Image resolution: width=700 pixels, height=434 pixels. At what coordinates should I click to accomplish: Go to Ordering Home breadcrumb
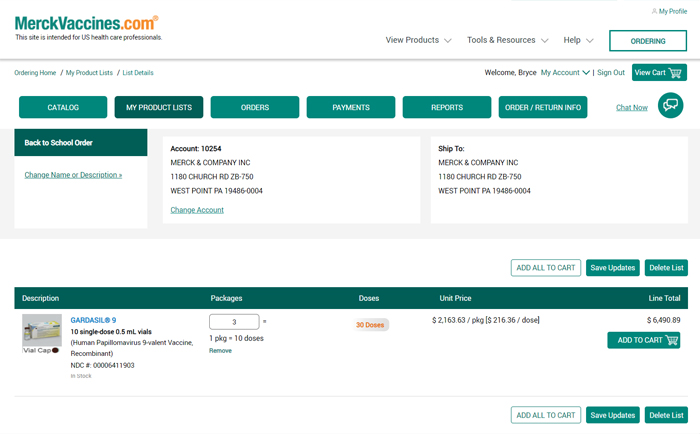[x=35, y=73]
